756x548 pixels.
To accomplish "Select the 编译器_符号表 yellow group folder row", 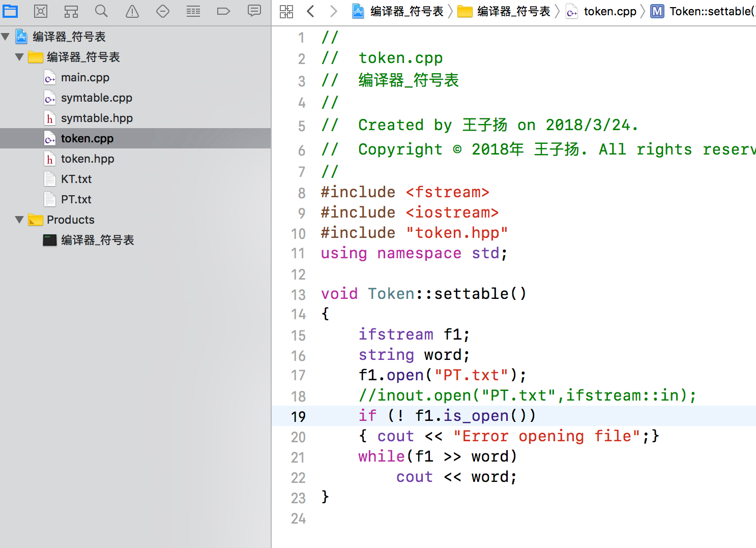I will click(x=135, y=57).
